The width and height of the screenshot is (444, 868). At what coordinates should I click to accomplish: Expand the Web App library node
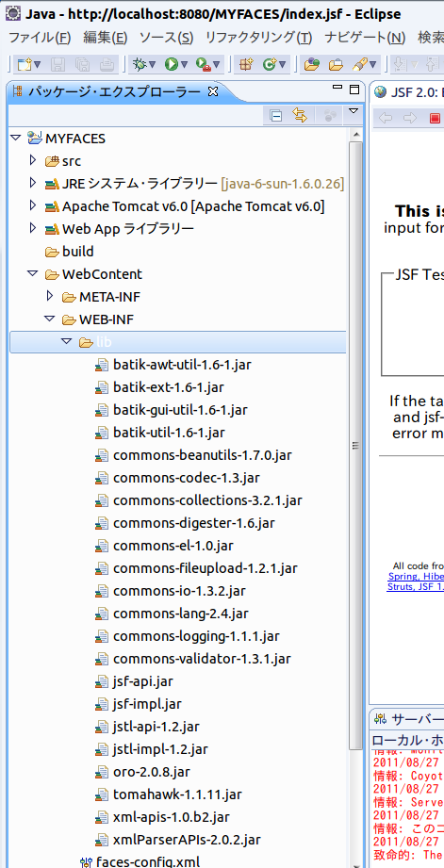[33, 229]
